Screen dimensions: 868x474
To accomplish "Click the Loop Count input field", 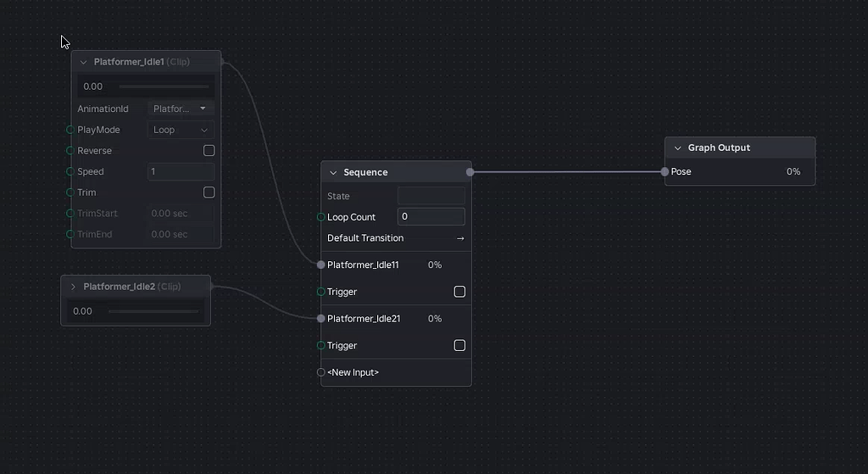I will 431,216.
